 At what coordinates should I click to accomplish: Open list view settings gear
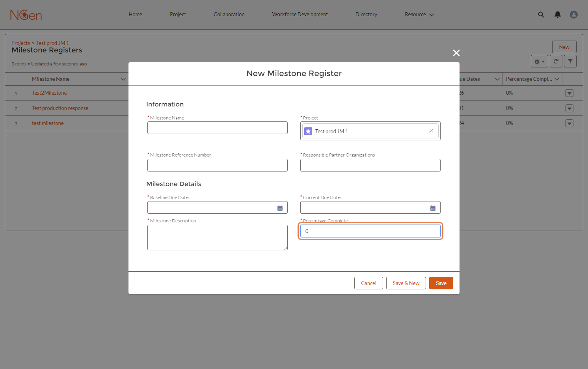click(x=540, y=61)
